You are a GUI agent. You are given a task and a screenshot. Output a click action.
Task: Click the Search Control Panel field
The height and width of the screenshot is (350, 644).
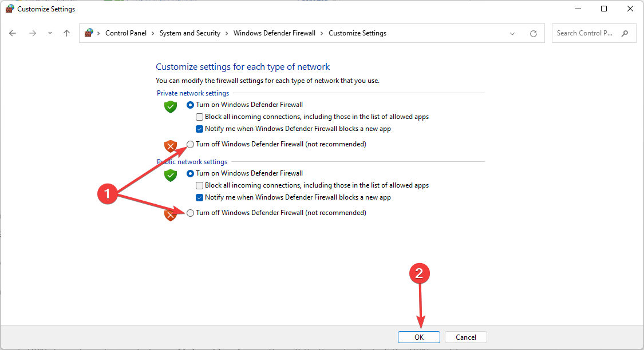click(594, 33)
